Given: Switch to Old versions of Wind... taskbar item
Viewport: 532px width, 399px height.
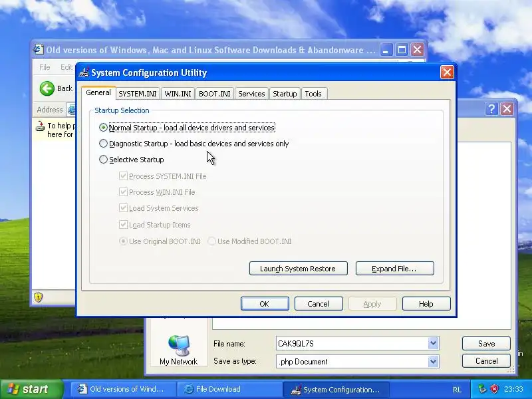Looking at the screenshot, I should click(x=123, y=389).
